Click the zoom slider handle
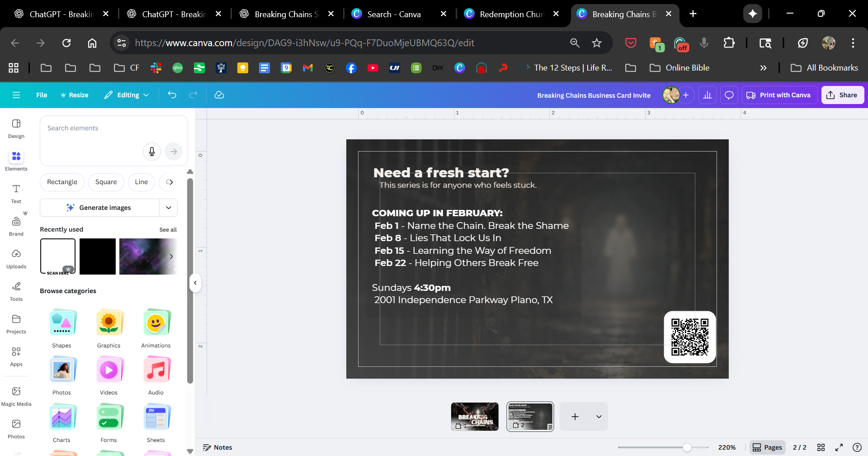Screen dimensions: 868x456 point(687,447)
